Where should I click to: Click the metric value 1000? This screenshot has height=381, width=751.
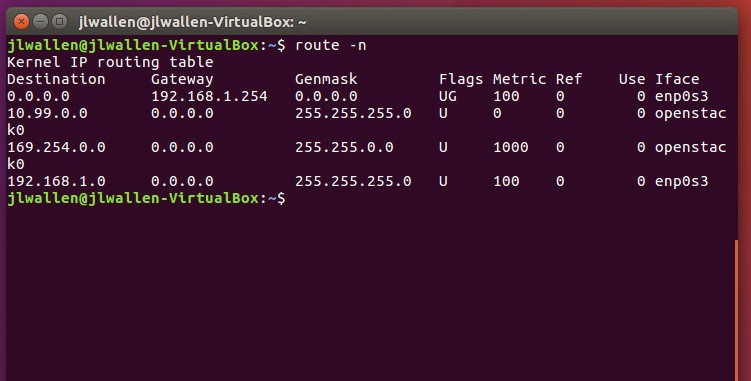[511, 147]
